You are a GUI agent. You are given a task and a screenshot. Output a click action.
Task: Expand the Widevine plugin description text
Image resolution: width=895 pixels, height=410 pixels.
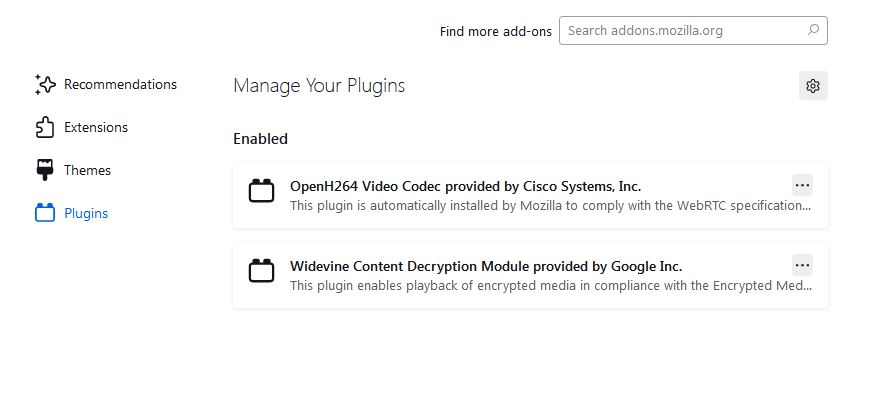click(x=550, y=286)
